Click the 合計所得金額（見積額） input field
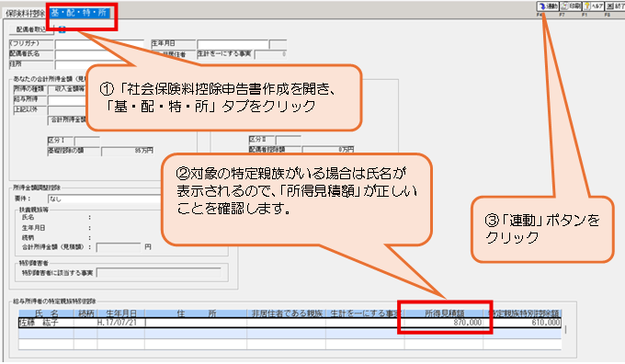The height and width of the screenshot is (364, 625). pyautogui.click(x=119, y=247)
